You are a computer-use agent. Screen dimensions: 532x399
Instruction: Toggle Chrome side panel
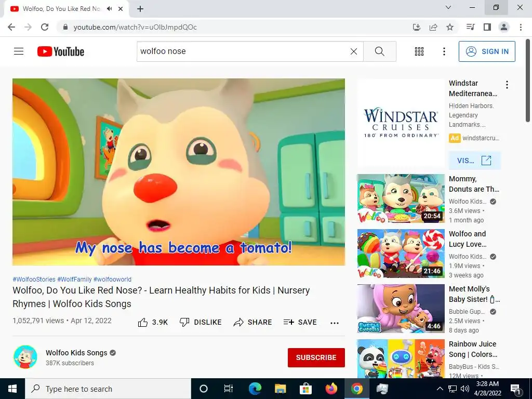487,27
